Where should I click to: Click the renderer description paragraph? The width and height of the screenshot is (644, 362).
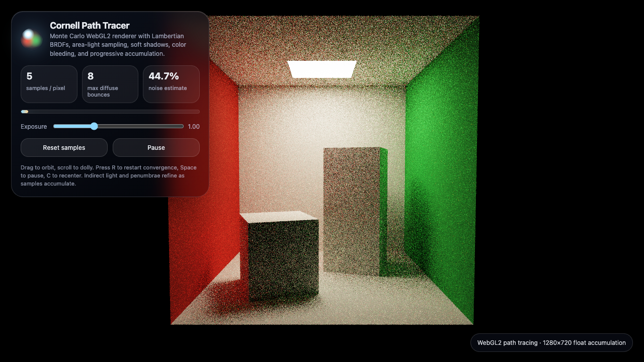coord(118,45)
